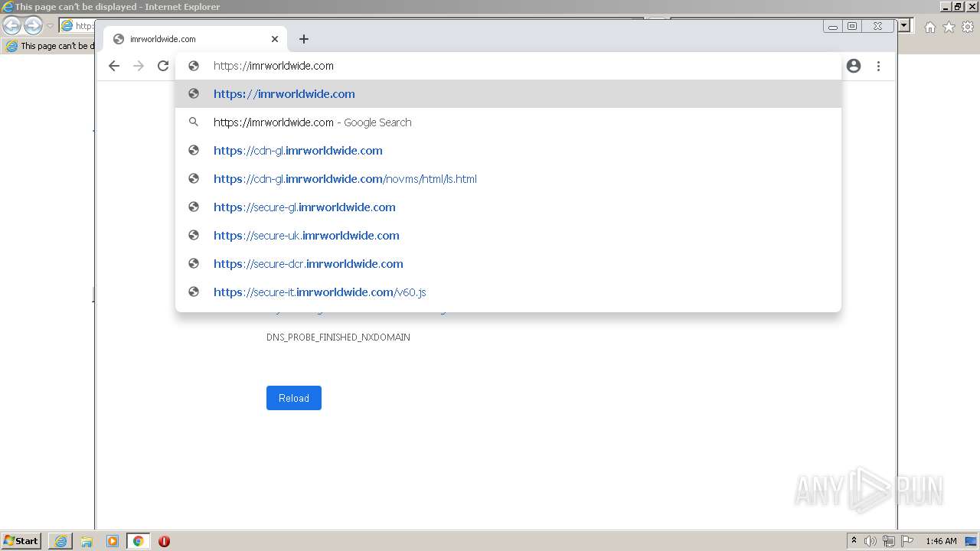Viewport: 980px width, 551px height.
Task: Click the 1:46 AM taskbar clock
Action: pos(941,541)
